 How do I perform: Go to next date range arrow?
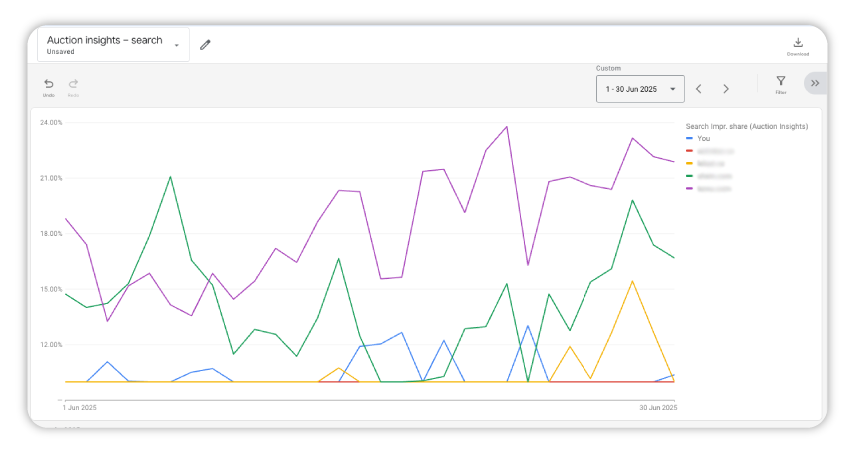(x=726, y=89)
